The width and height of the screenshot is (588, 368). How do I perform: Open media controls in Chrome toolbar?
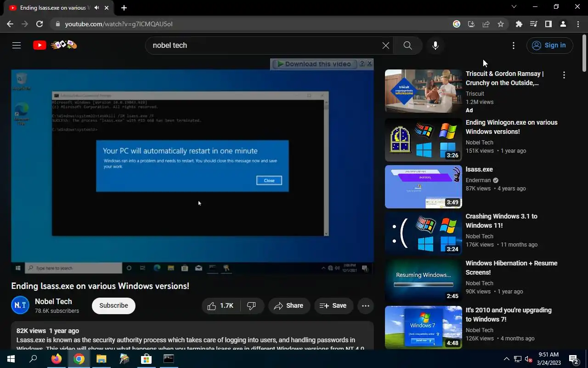534,24
